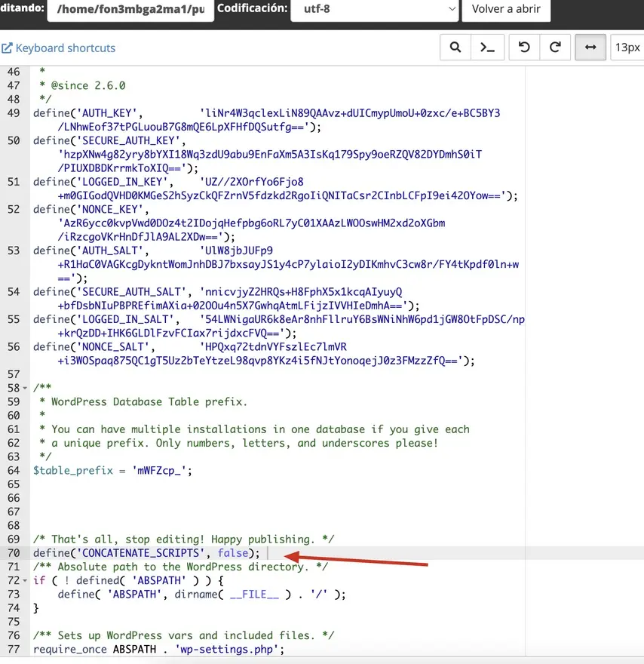
Task: Click the 'mWFZcp_' prefix string
Action: tap(159, 471)
